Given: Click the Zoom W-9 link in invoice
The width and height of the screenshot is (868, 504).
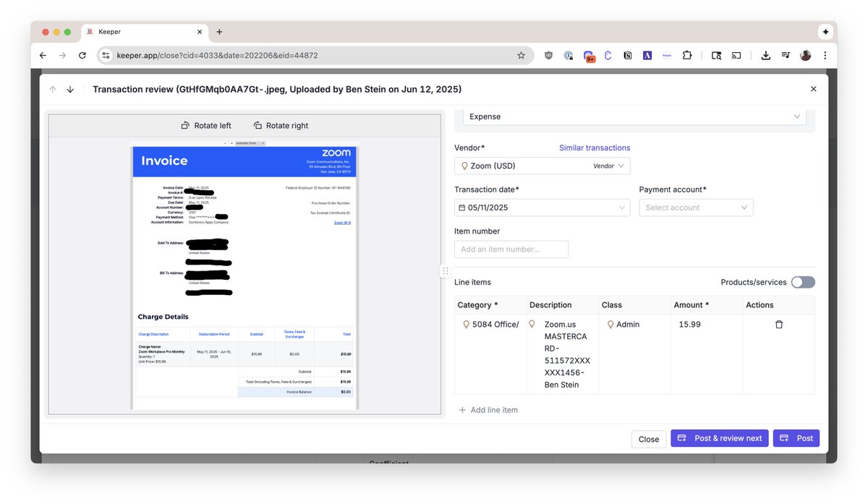Looking at the screenshot, I should [342, 223].
